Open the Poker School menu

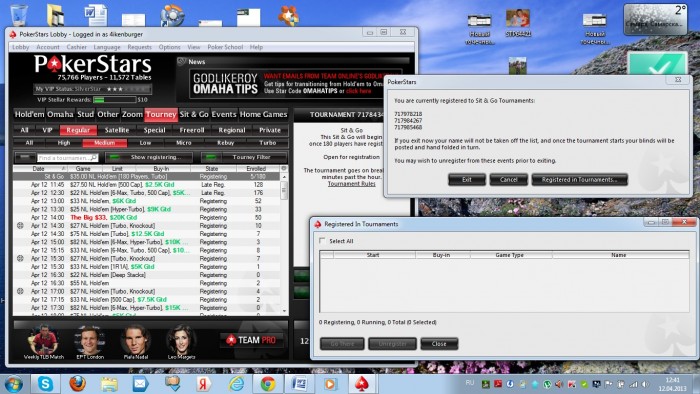pos(225,47)
